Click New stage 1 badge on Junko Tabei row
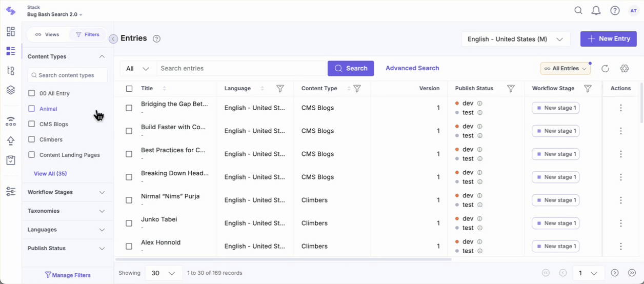The image size is (644, 284). point(556,224)
